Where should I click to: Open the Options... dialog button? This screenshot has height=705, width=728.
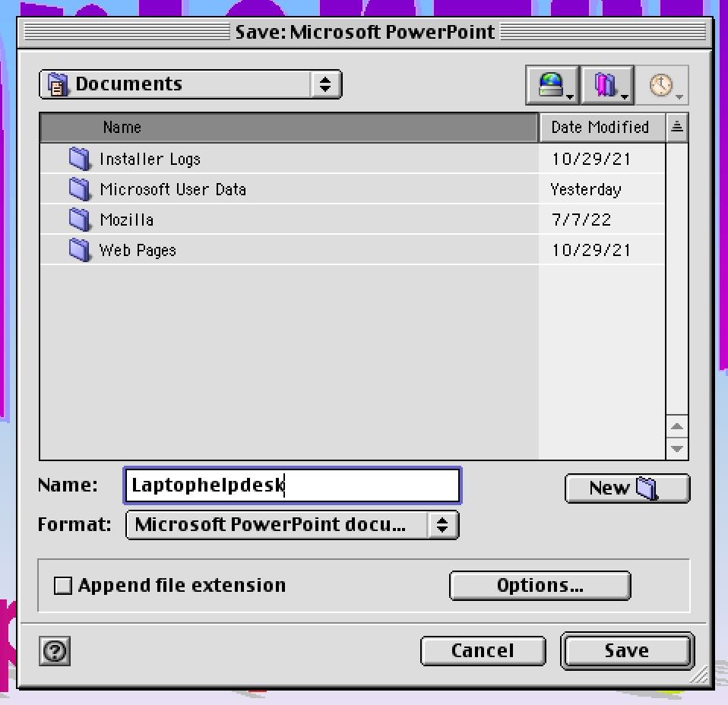pyautogui.click(x=540, y=586)
